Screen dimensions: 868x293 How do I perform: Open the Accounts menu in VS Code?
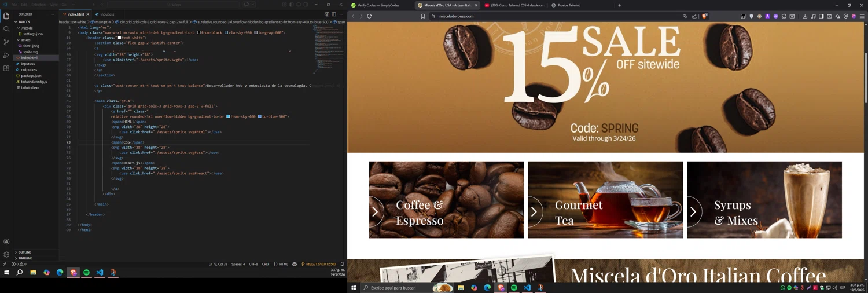[x=6, y=241]
